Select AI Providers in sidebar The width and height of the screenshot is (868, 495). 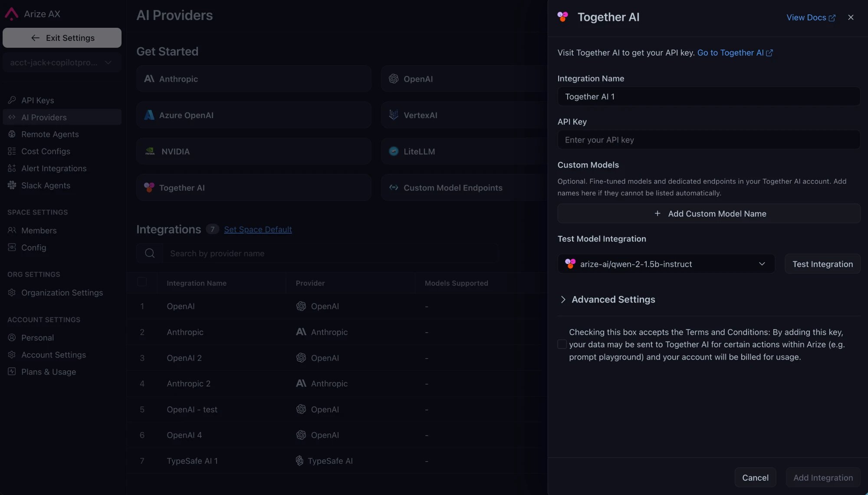coord(62,117)
